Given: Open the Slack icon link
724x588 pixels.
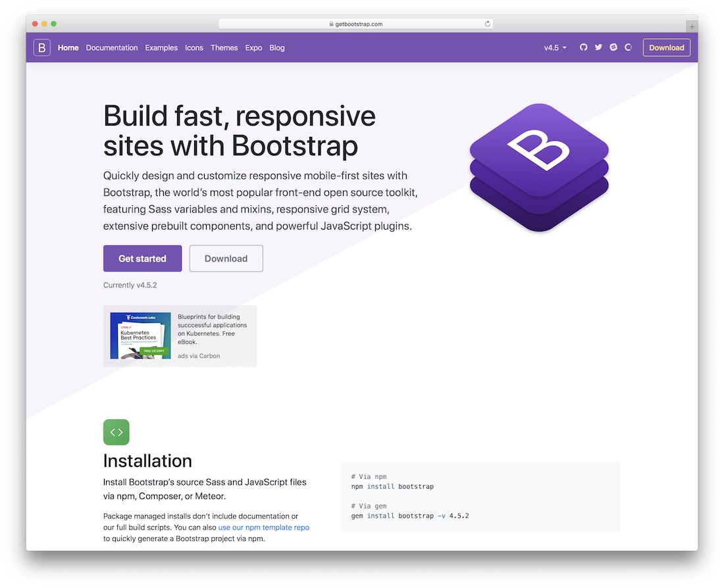Looking at the screenshot, I should (613, 47).
